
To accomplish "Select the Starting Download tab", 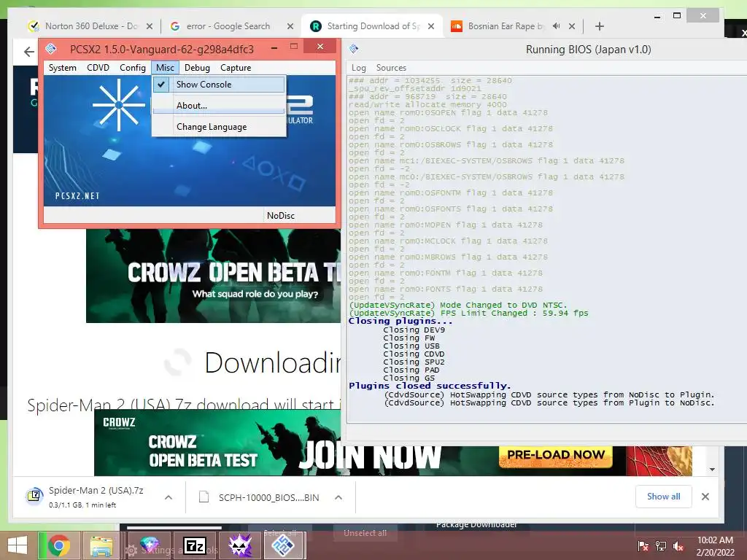I will coord(371,26).
